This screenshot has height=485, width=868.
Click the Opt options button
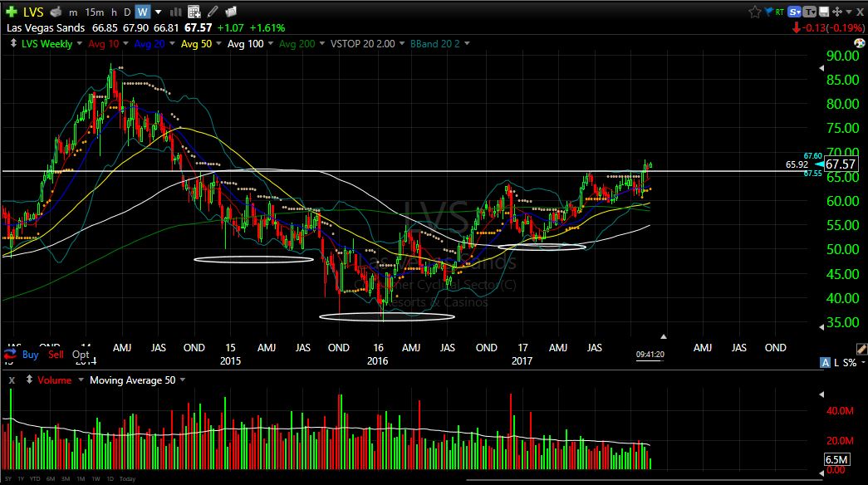tap(81, 355)
